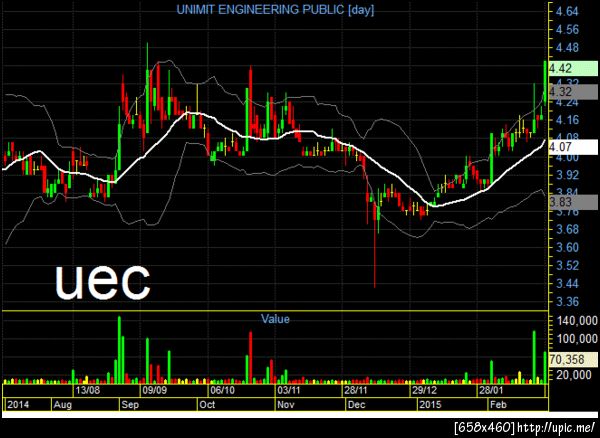
Task: Click the 3.52 price axis label
Action: pyautogui.click(x=567, y=265)
